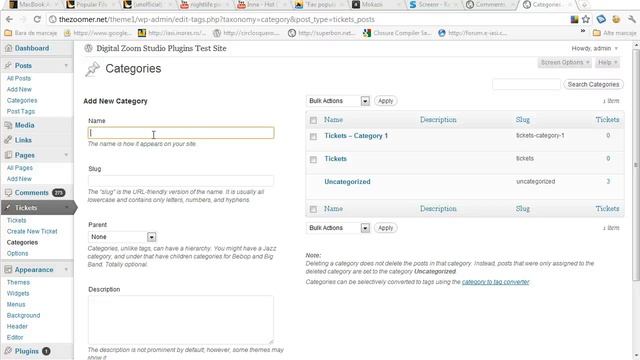Check the Tickets category row checkbox

(x=313, y=160)
